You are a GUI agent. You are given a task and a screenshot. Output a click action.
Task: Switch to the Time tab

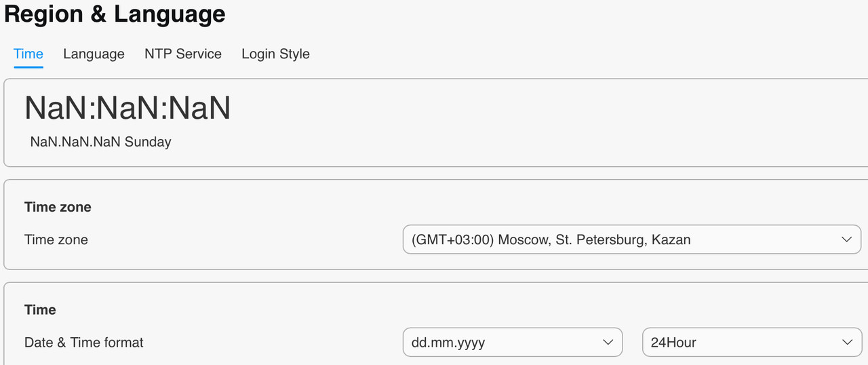click(28, 54)
